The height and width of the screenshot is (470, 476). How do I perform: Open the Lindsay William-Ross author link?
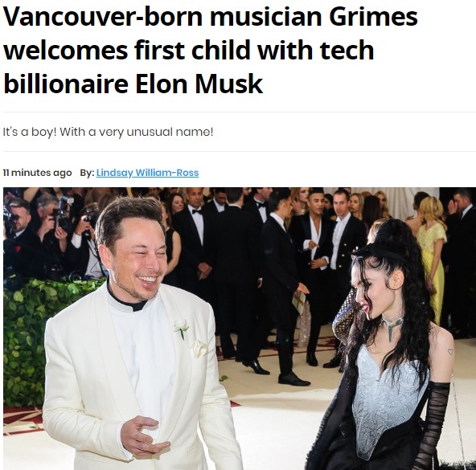(x=147, y=173)
